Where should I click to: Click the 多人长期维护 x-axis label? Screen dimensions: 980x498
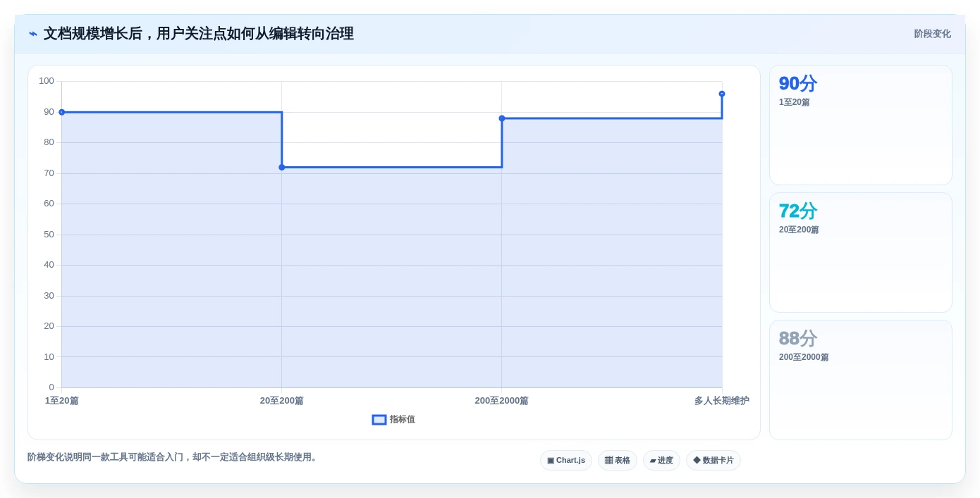pos(721,401)
